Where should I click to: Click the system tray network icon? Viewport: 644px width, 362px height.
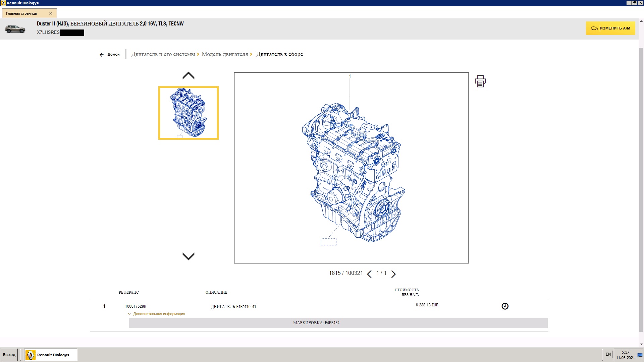click(640, 355)
